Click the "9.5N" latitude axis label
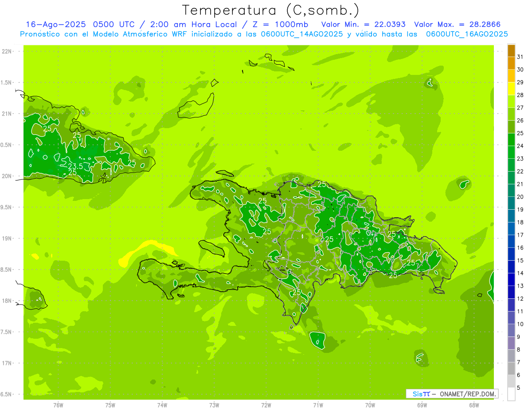Screen dimensions: 532x411 7,207
